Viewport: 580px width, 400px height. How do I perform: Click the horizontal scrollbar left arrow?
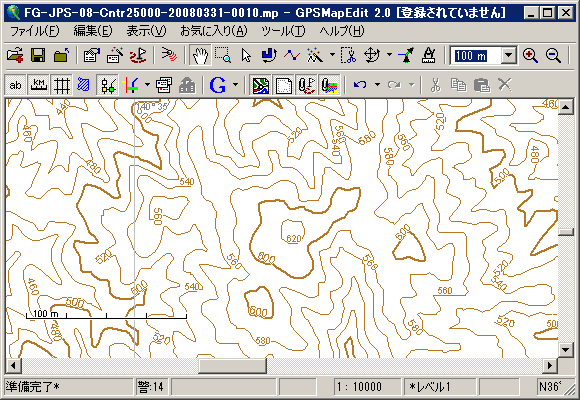[14, 366]
